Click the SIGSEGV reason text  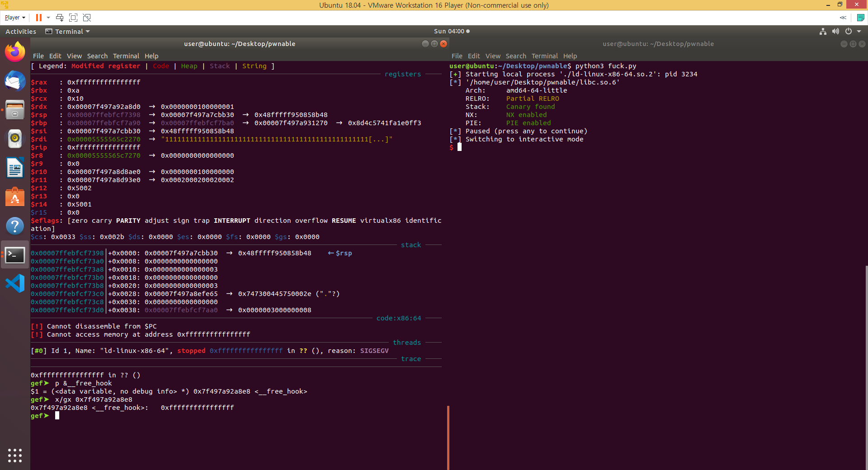tap(374, 351)
